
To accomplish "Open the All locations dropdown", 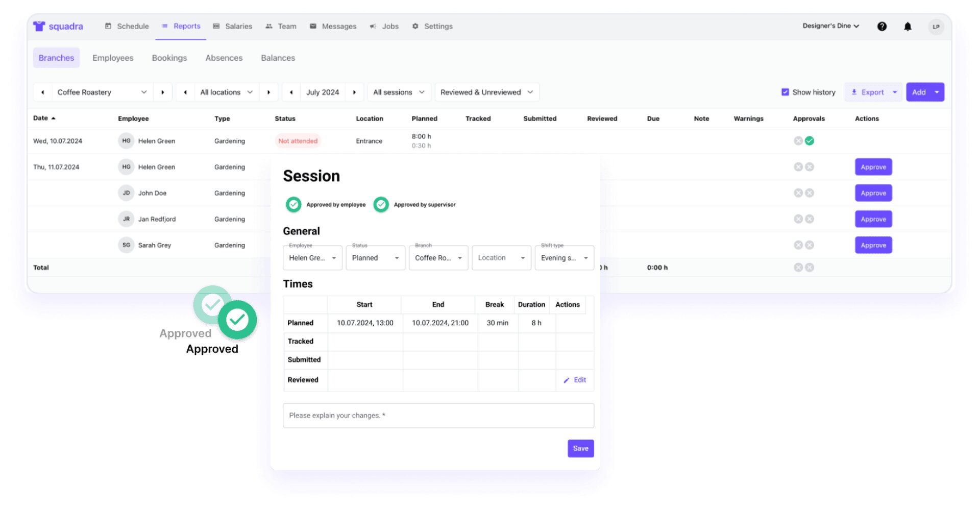I will [227, 92].
